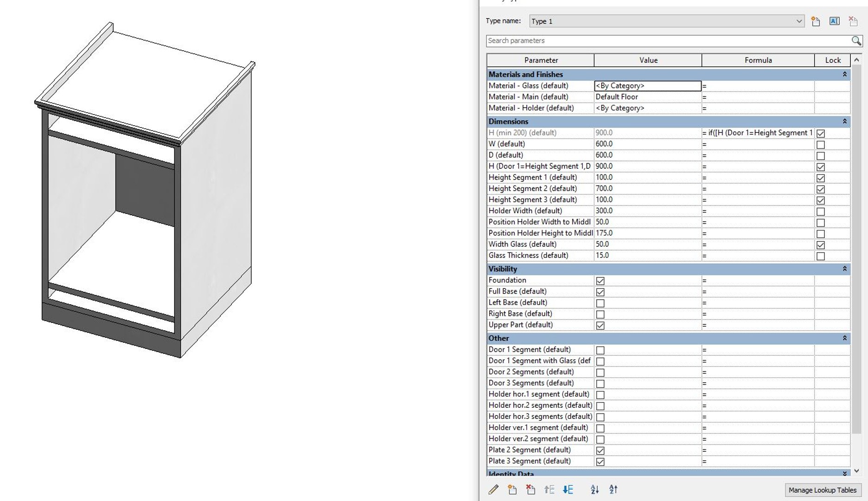Click the Rename Type icon
The height and width of the screenshot is (501, 868).
pyautogui.click(x=835, y=21)
